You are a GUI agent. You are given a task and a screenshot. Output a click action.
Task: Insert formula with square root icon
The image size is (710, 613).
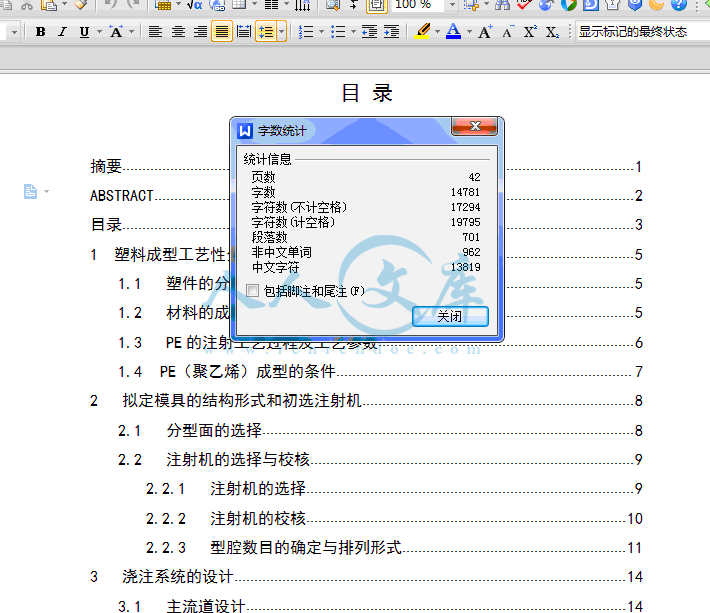pyautogui.click(x=195, y=5)
